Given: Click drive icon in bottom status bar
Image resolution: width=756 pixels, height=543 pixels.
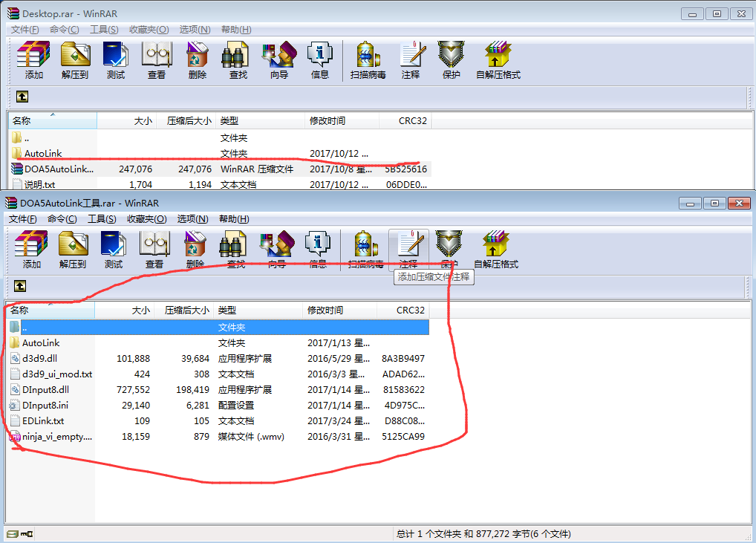Looking at the screenshot, I should (13, 534).
